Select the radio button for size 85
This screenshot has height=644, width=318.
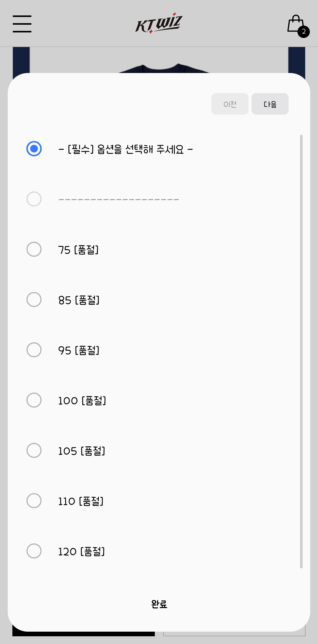coord(34,300)
